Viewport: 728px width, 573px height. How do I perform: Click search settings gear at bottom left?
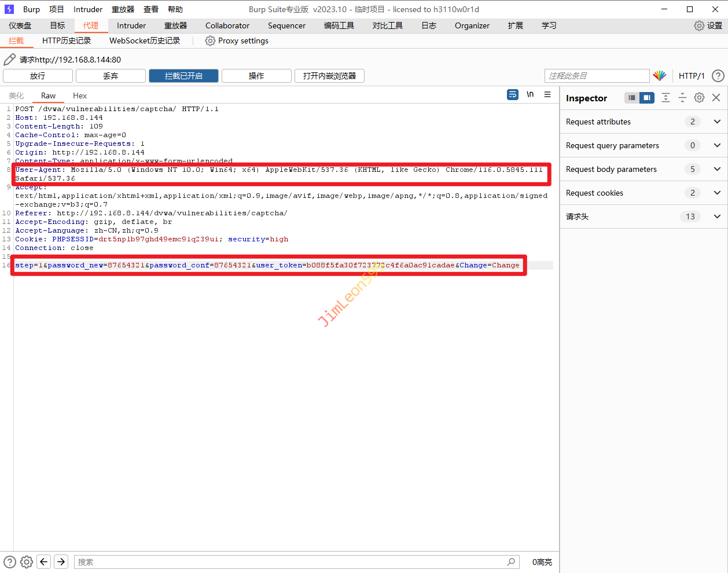[27, 561]
